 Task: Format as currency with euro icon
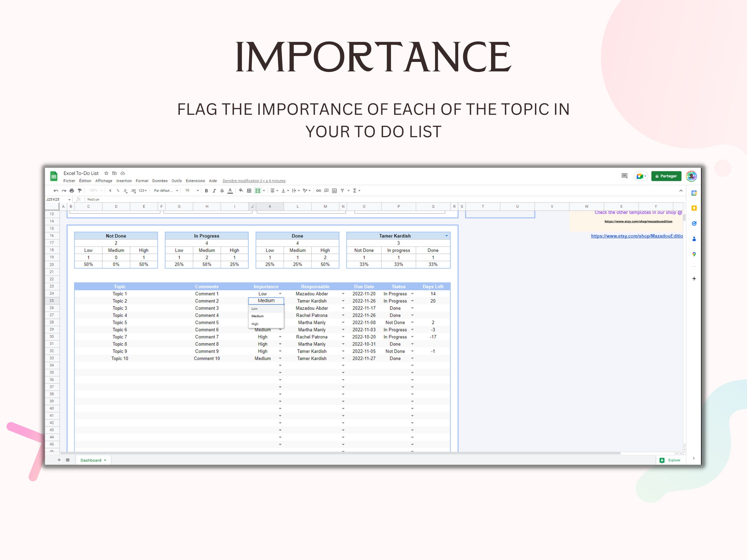[110, 191]
